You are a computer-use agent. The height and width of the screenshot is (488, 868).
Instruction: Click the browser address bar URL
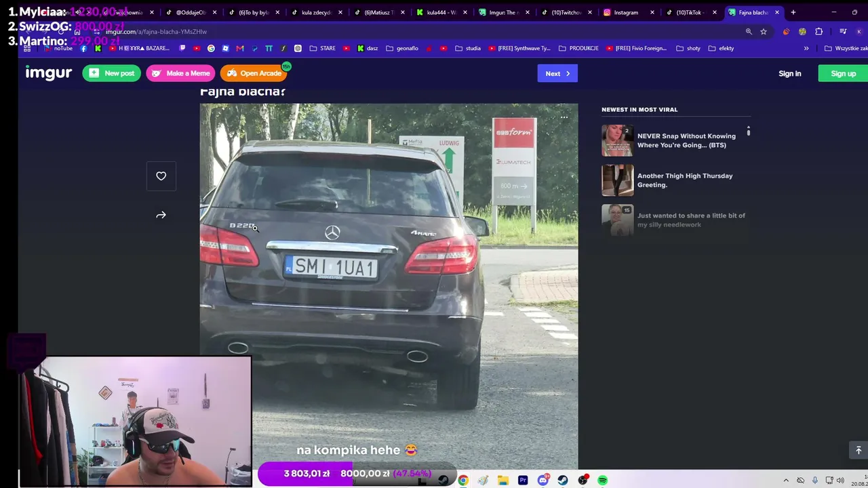(x=156, y=32)
